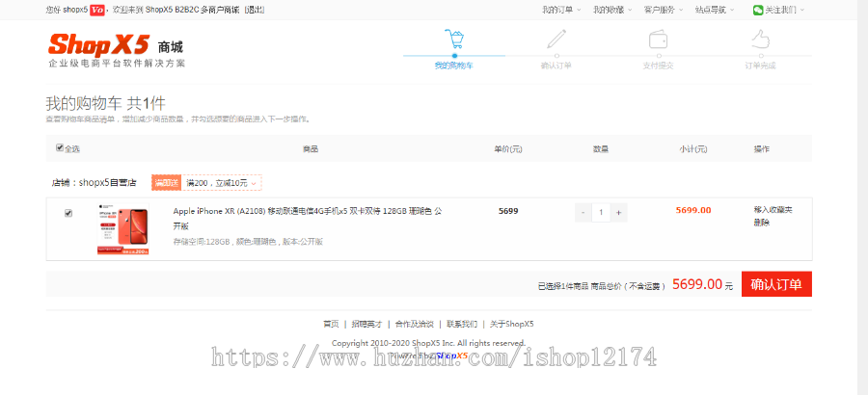Click the 我的购物车 step label

pyautogui.click(x=454, y=66)
